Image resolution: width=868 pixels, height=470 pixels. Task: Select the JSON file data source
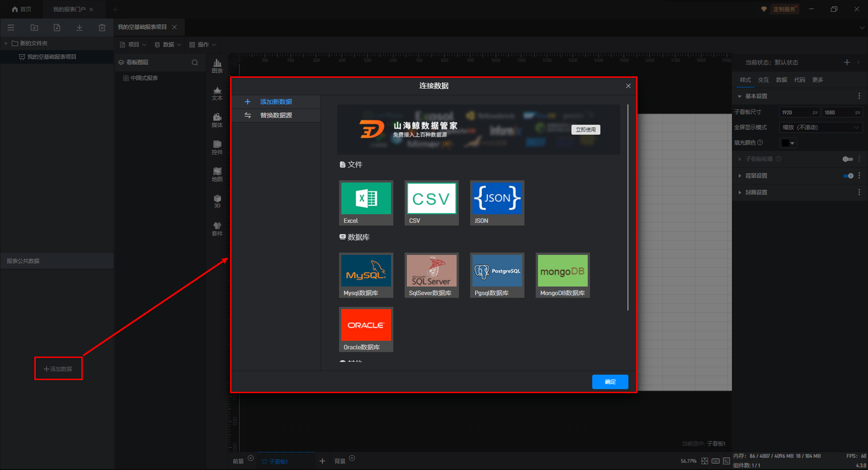click(497, 203)
